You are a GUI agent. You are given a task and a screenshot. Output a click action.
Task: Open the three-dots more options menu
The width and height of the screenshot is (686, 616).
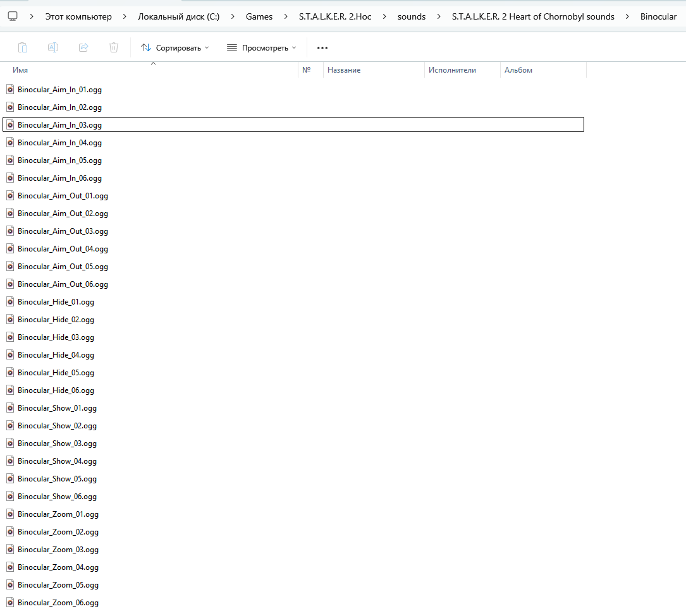[x=322, y=47]
